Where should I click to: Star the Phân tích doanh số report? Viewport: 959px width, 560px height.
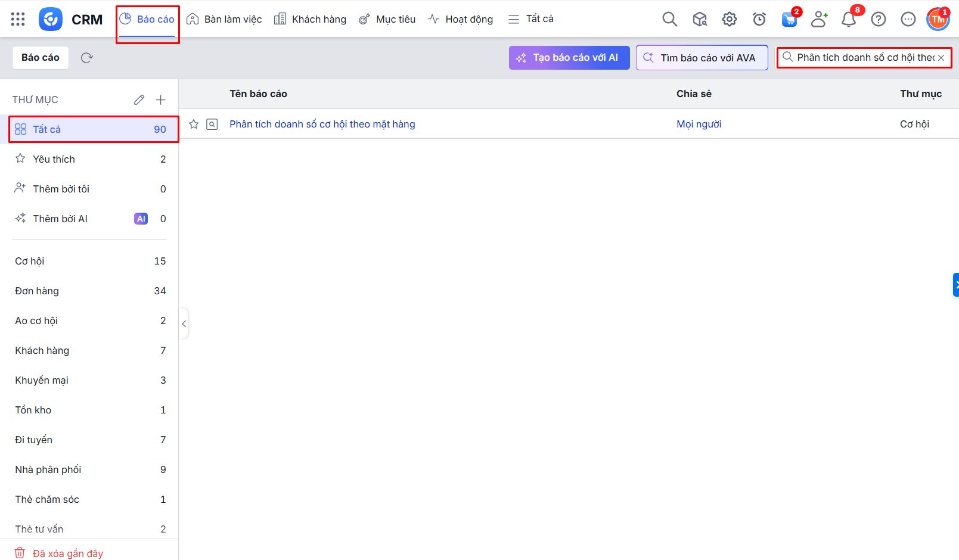(194, 124)
